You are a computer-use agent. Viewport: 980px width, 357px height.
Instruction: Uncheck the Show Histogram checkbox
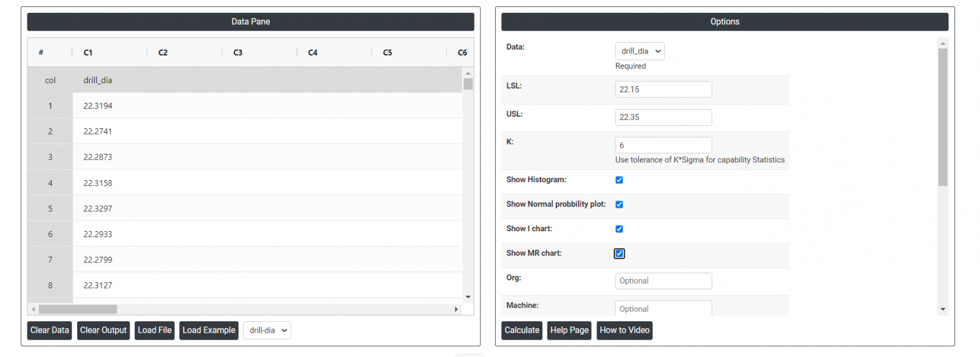[x=619, y=180]
